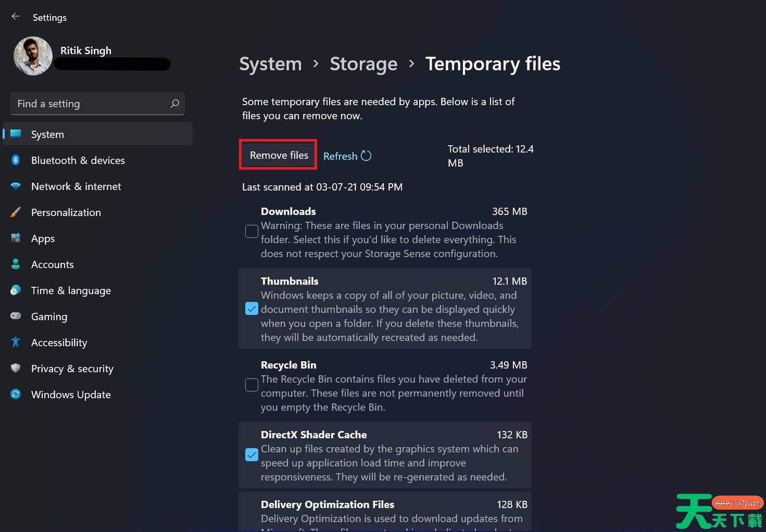Click the Bluetooth icon in sidebar
Image resolution: width=766 pixels, height=532 pixels.
tap(16, 160)
